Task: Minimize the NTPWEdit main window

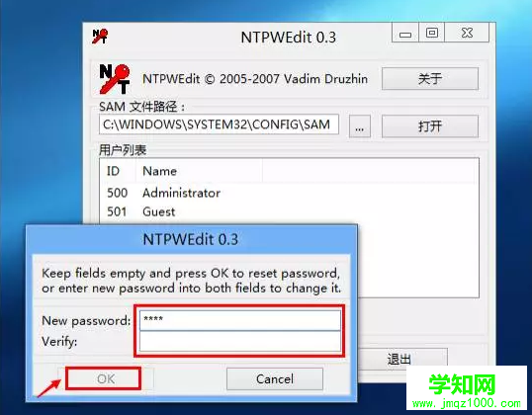Action: coord(405,33)
